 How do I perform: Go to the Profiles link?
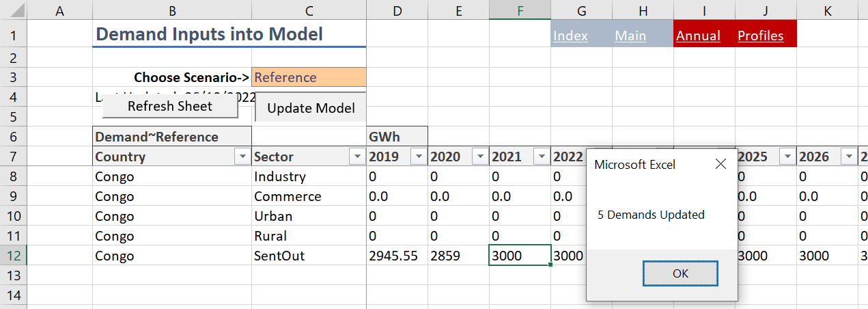(x=761, y=36)
